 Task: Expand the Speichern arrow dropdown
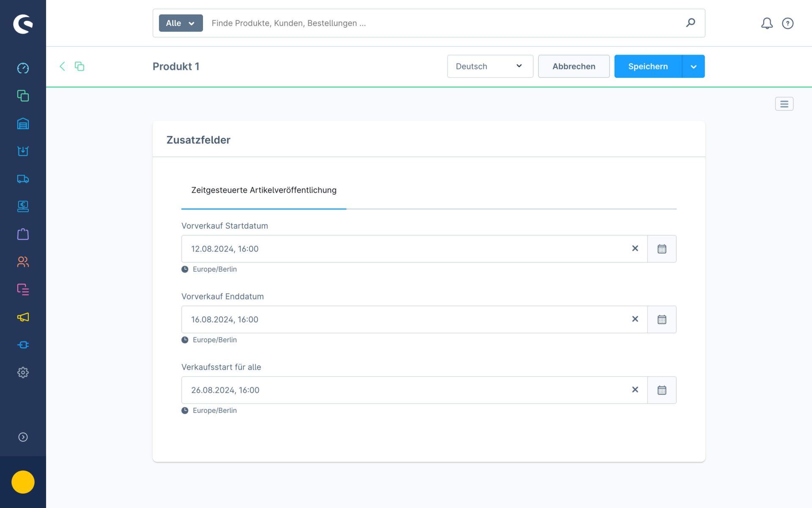pos(693,66)
